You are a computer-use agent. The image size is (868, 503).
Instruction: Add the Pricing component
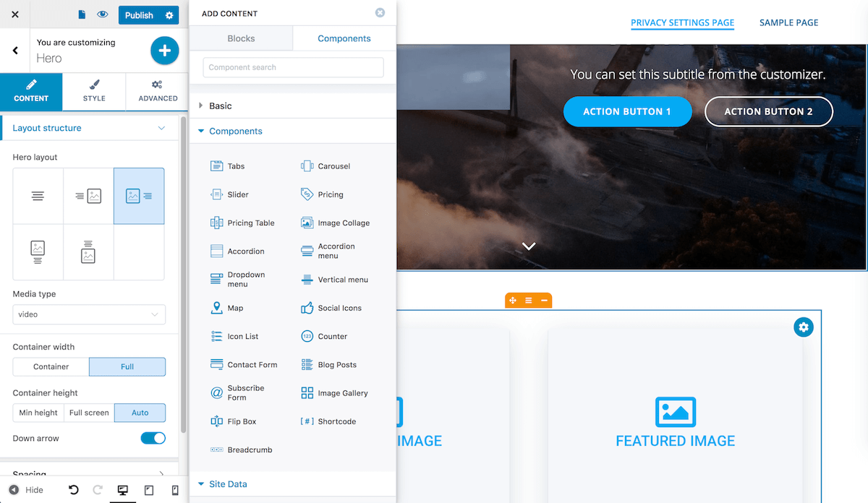tap(322, 194)
